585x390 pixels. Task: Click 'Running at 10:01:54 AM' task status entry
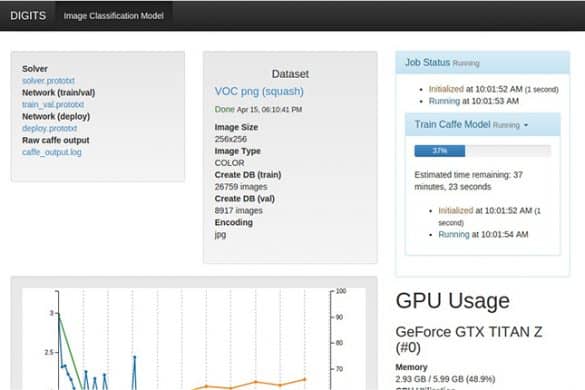483,235
